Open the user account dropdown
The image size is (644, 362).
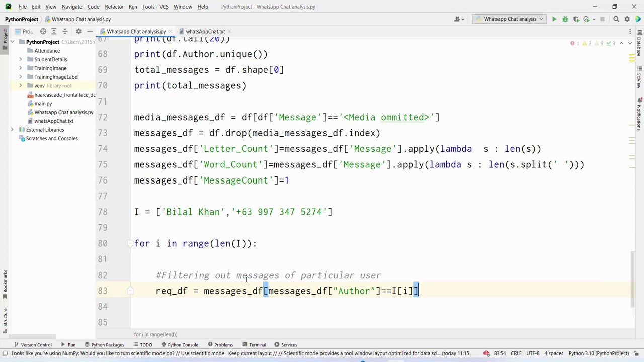coord(459,19)
